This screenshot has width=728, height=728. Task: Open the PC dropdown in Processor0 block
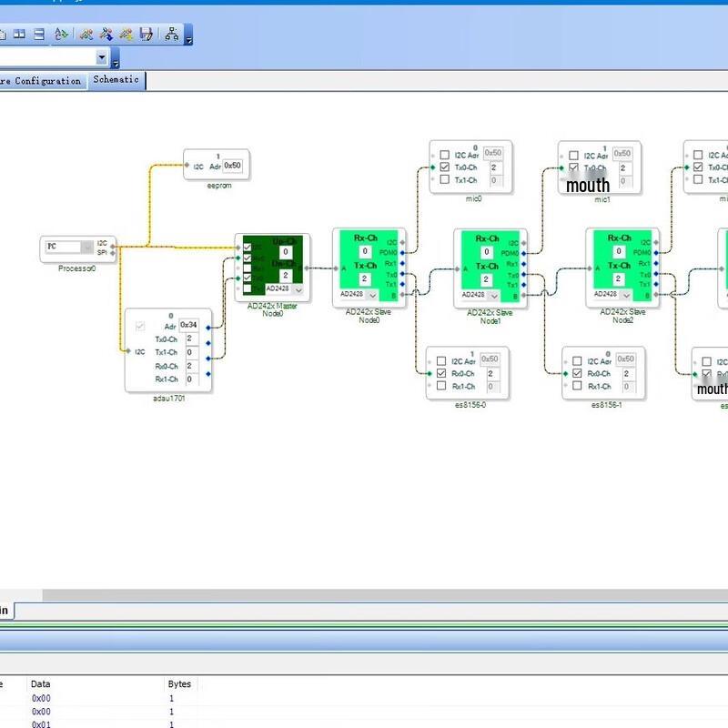tap(86, 247)
